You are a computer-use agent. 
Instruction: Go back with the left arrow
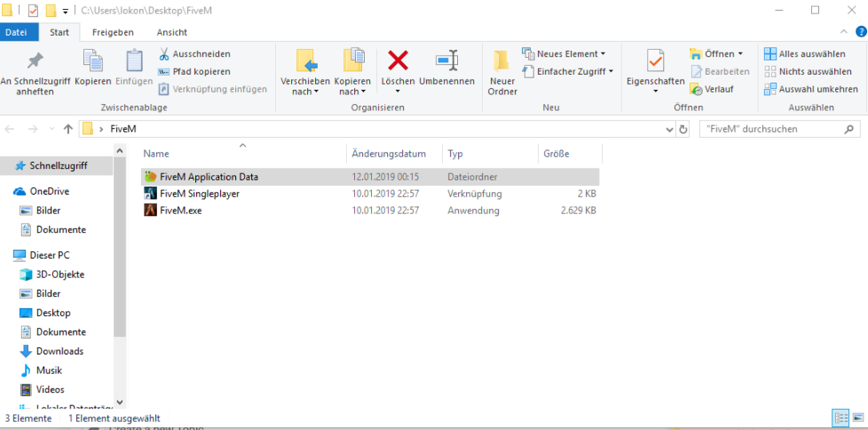tap(10, 129)
